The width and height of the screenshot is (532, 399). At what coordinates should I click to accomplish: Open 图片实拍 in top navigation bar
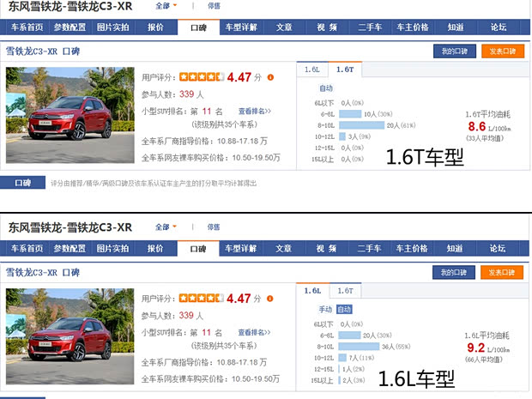(112, 27)
